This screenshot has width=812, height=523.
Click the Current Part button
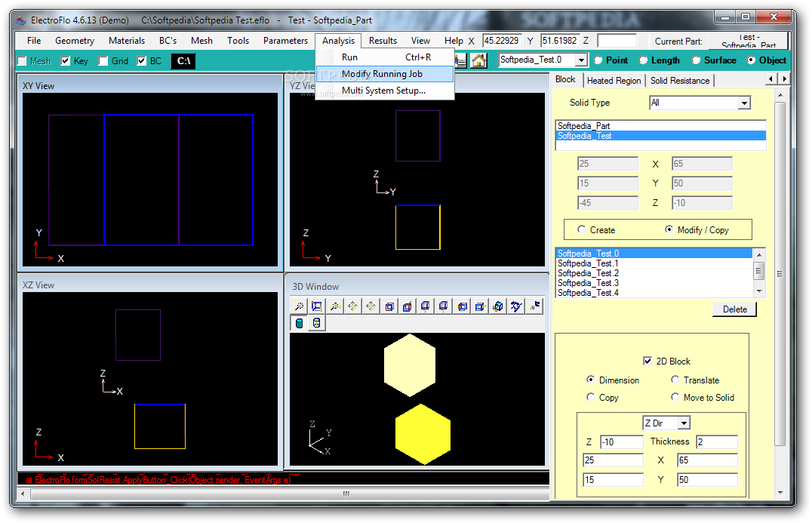coord(748,42)
